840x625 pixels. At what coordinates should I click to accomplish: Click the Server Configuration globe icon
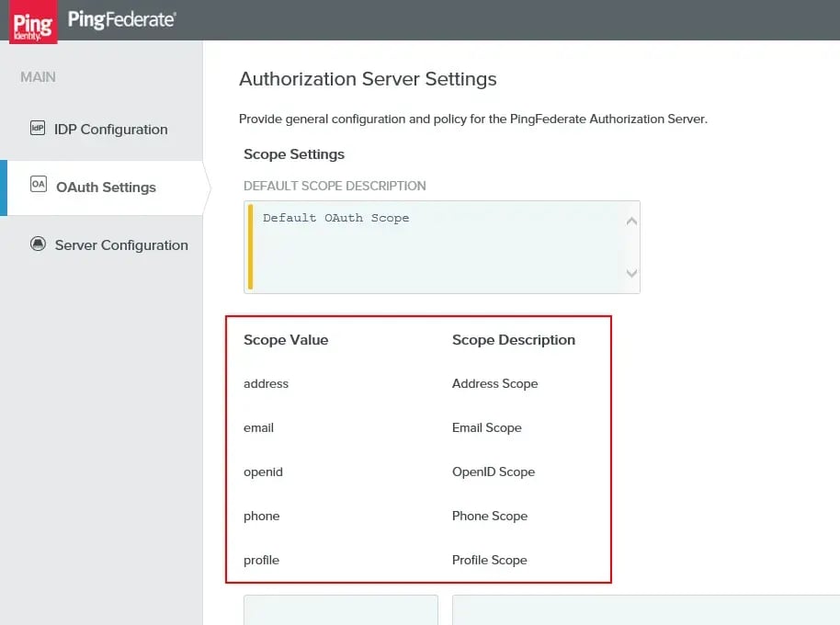pos(38,244)
